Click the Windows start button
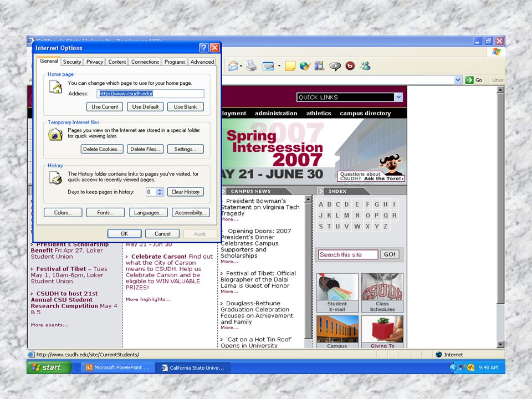This screenshot has height=399, width=532. (x=49, y=367)
